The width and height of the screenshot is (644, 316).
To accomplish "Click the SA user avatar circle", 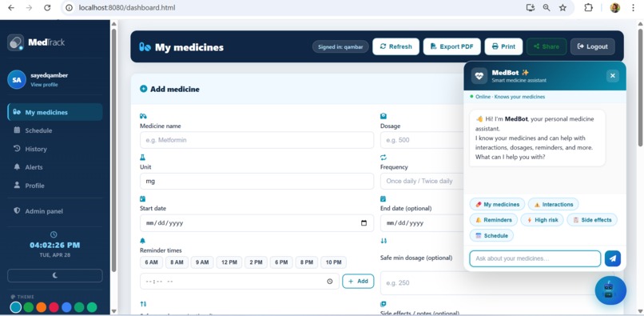I will point(17,80).
